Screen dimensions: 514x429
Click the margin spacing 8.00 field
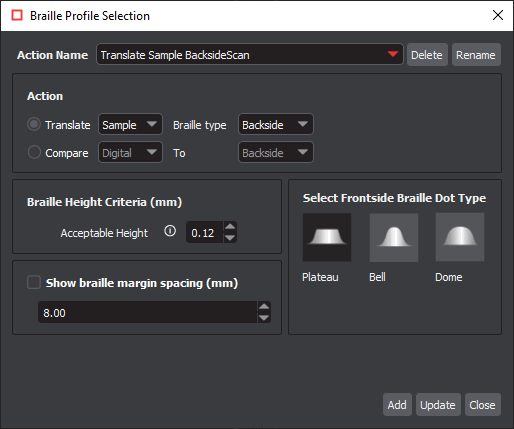pyautogui.click(x=148, y=312)
